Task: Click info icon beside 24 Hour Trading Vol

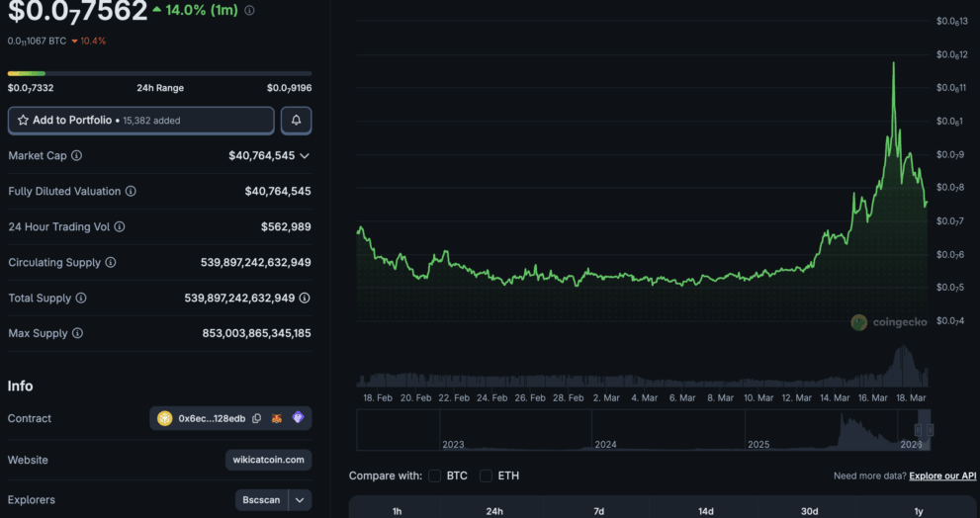Action: 120,227
